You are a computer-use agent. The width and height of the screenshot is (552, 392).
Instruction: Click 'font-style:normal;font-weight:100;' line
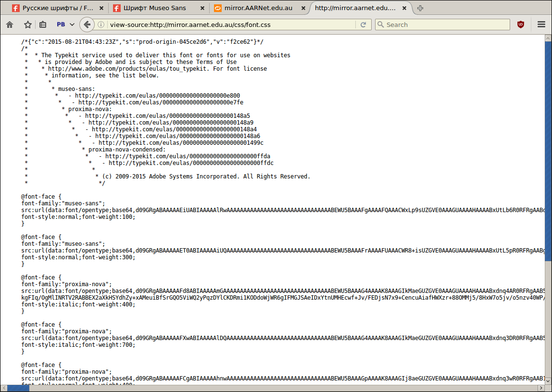tap(78, 216)
